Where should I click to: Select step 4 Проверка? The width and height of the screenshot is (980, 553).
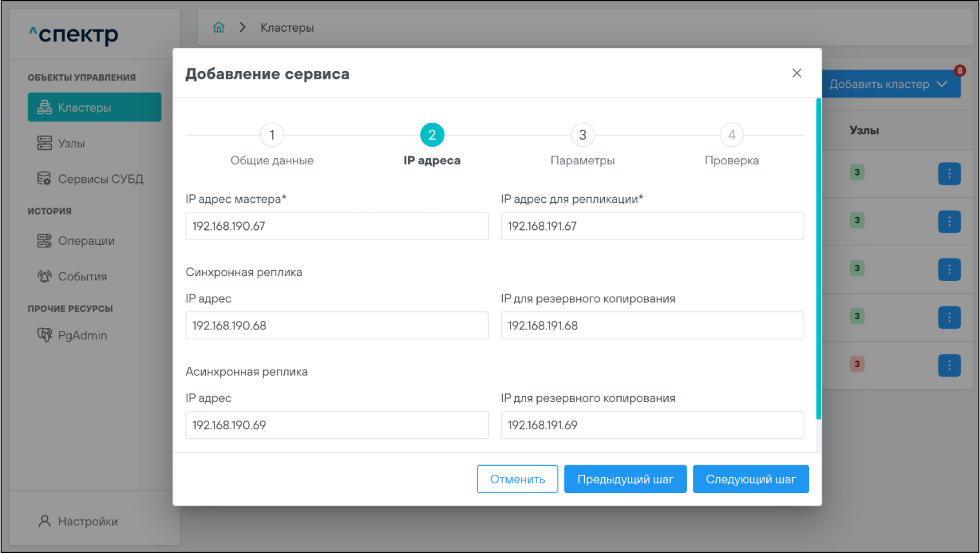point(731,135)
